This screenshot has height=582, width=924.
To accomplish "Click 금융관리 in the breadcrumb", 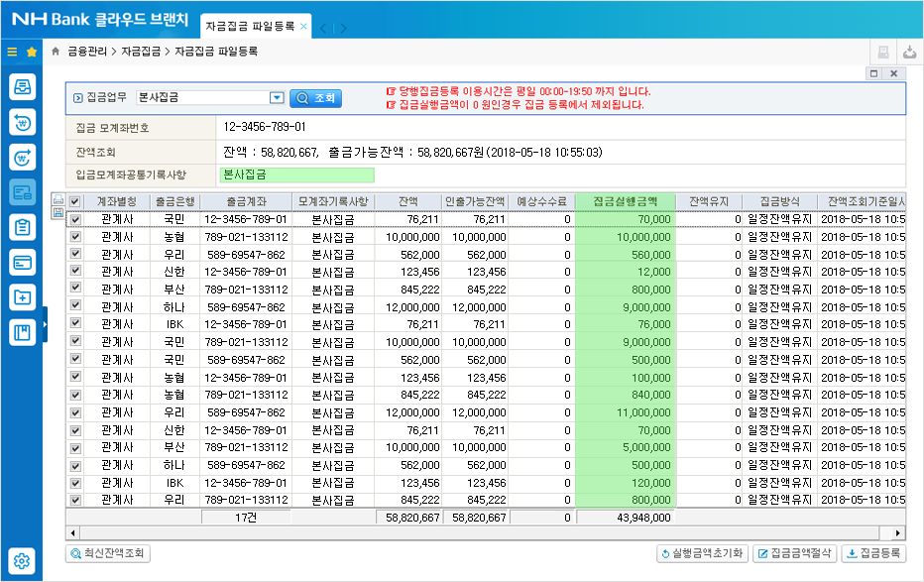I will coord(86,52).
